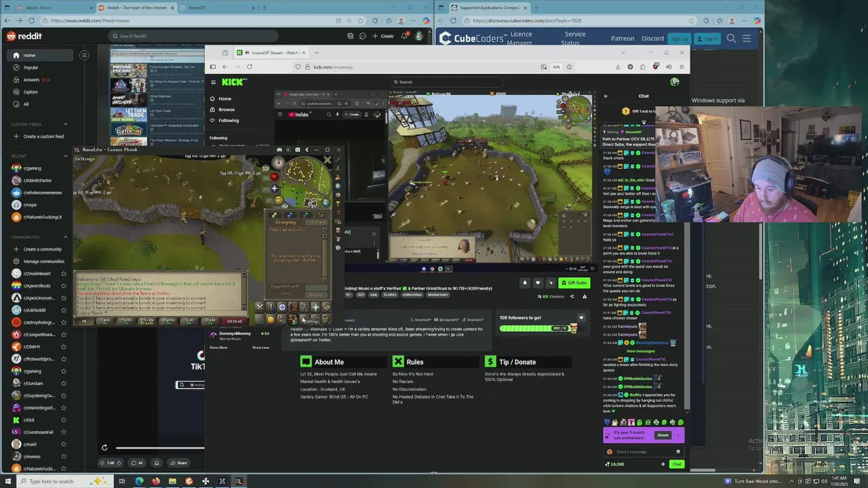Screen dimensions: 868x488
Task: Click Show Less in Kick recommended list
Action: (x=261, y=348)
